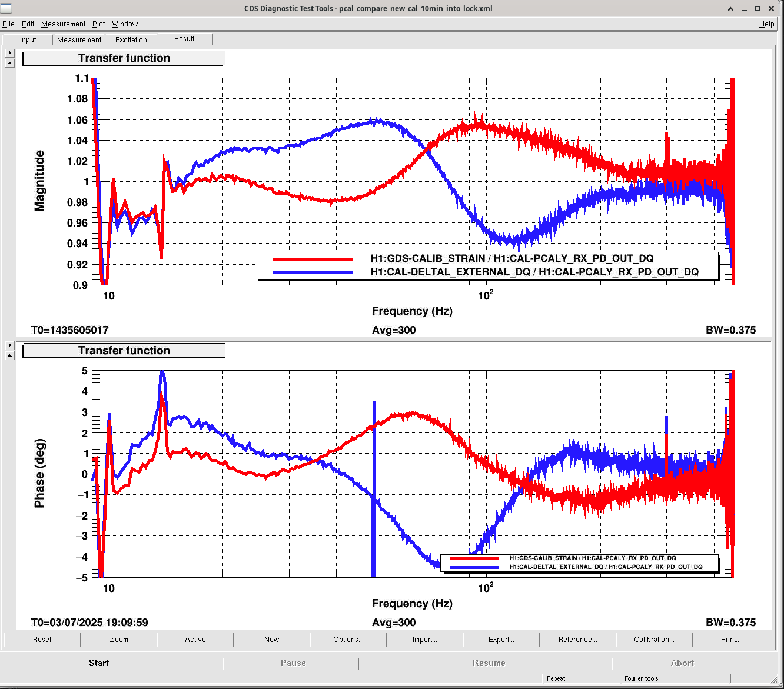The height and width of the screenshot is (689, 784).
Task: Close the diagnostic tools window
Action: click(x=772, y=9)
